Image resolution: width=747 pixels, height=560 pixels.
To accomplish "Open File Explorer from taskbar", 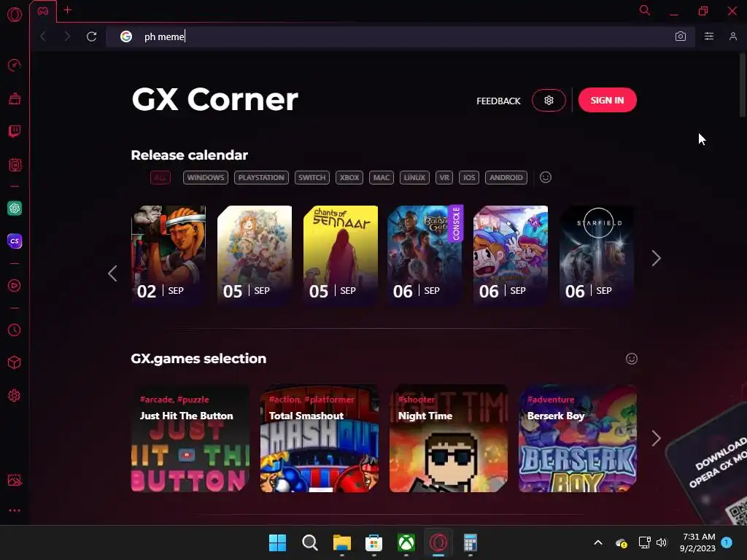I will point(341,542).
